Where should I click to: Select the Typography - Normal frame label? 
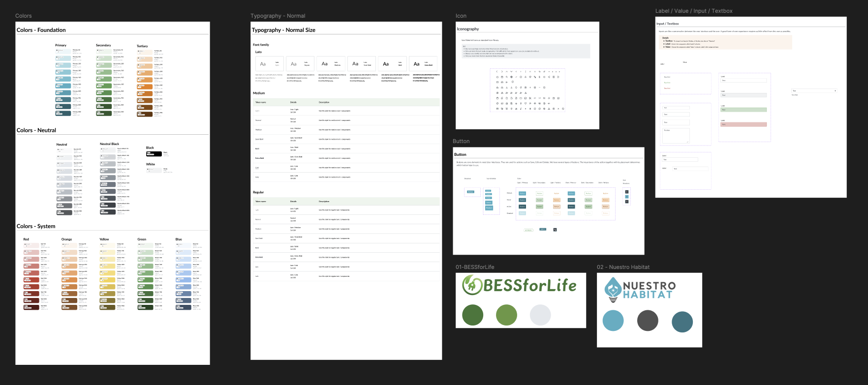(278, 16)
